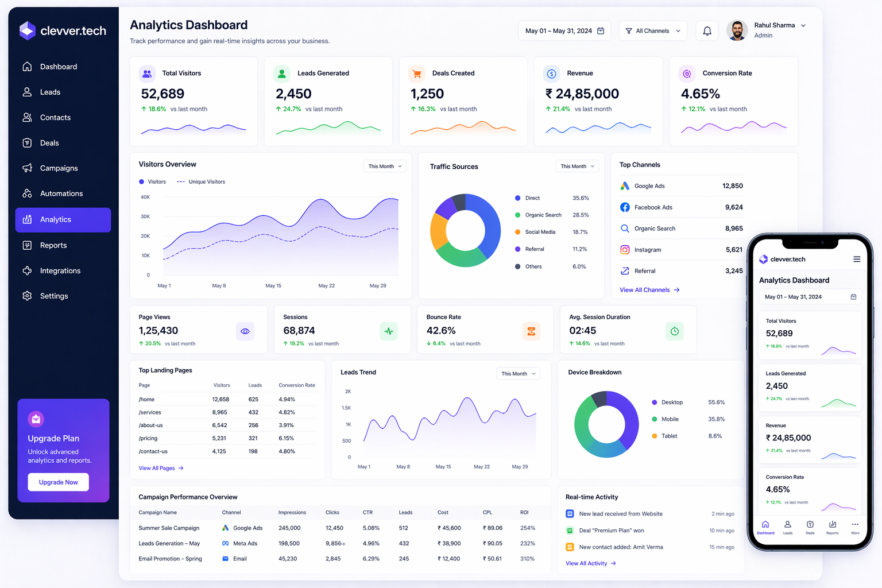The width and height of the screenshot is (882, 588).
Task: Click the Upgrade Now button
Action: click(58, 482)
